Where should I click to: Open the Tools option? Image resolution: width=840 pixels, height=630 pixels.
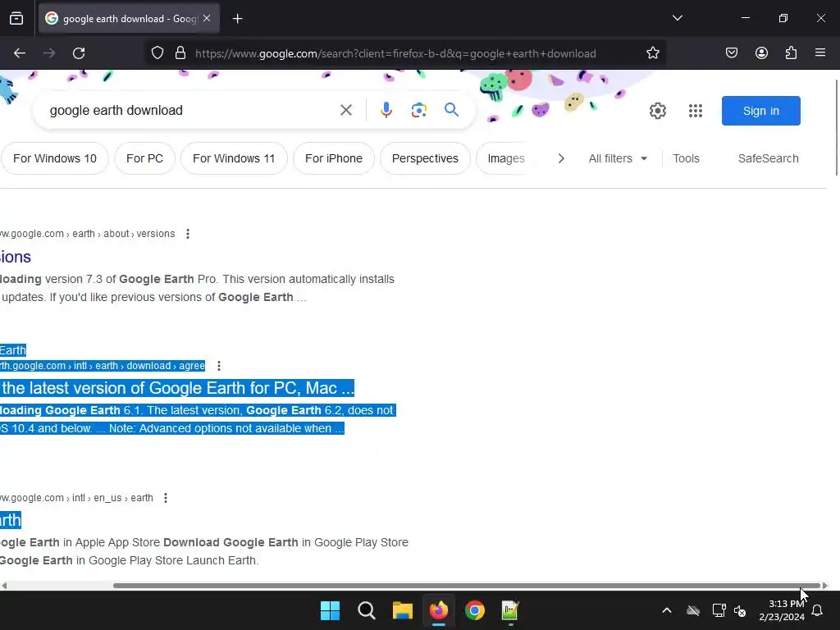pos(687,158)
